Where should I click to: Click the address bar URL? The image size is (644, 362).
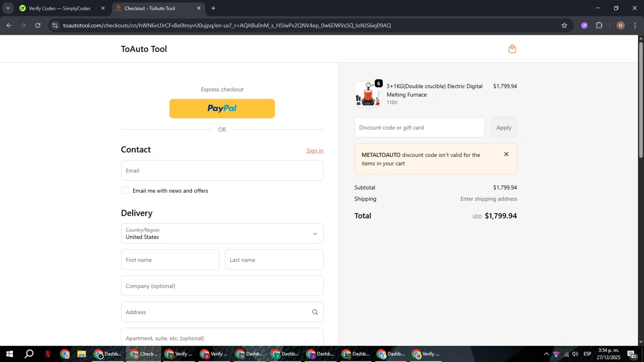[x=227, y=25]
